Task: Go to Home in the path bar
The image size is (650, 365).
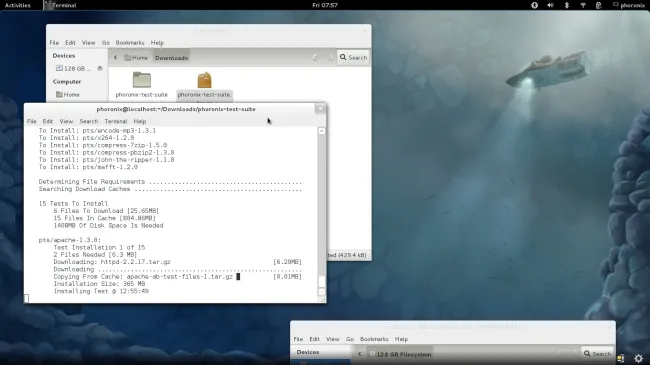Action: (x=136, y=58)
